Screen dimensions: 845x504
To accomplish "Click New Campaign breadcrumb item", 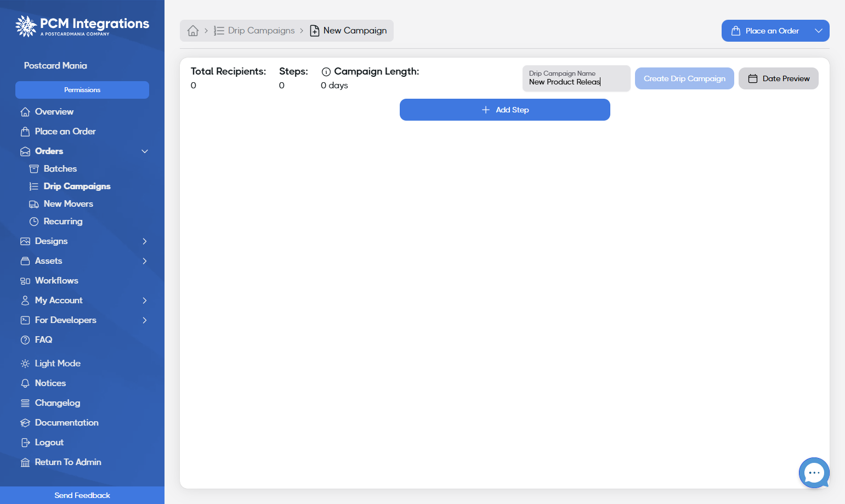I will coord(349,31).
